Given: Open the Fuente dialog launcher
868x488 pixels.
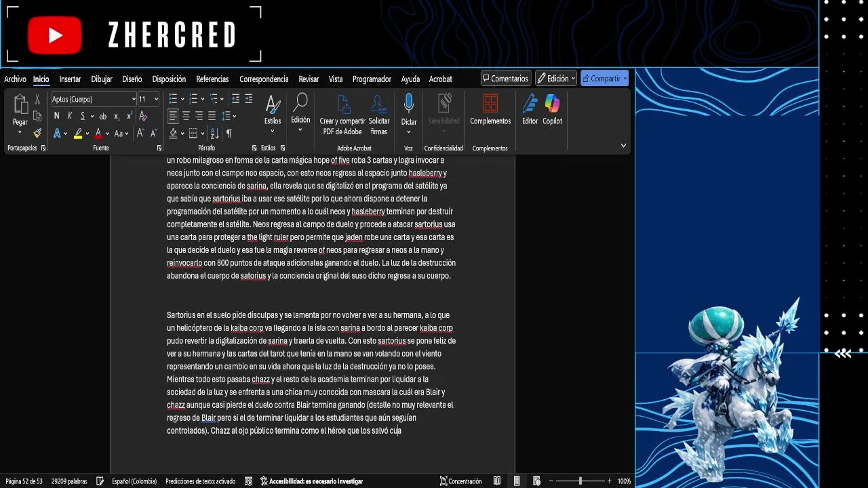Looking at the screenshot, I should 159,148.
